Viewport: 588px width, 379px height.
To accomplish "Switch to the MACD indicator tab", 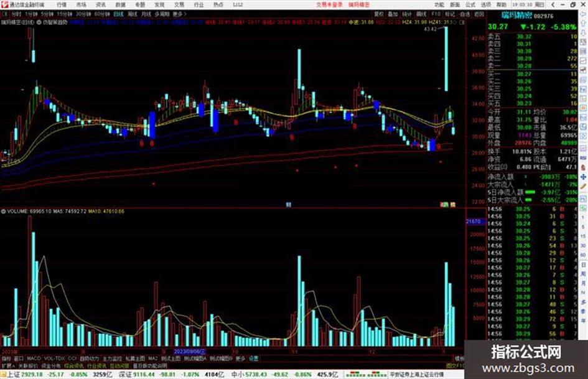I will [x=34, y=358].
